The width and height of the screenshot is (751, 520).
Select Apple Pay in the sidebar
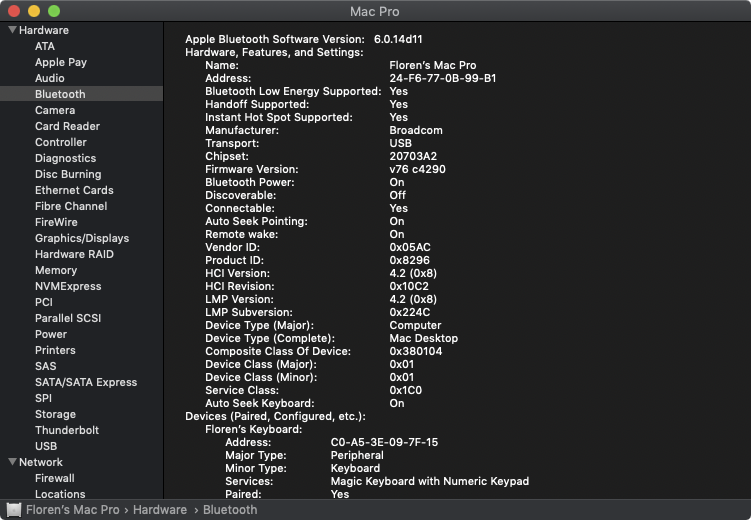click(61, 62)
